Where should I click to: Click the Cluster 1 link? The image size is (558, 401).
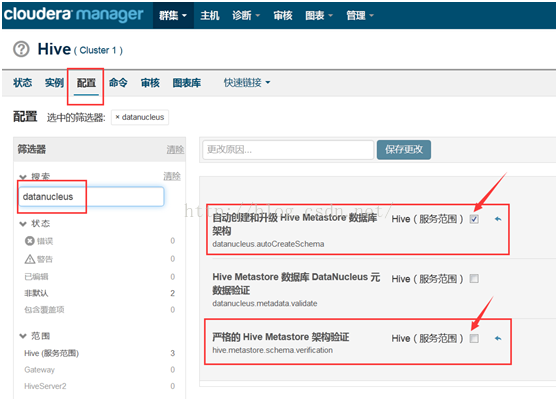[98, 51]
